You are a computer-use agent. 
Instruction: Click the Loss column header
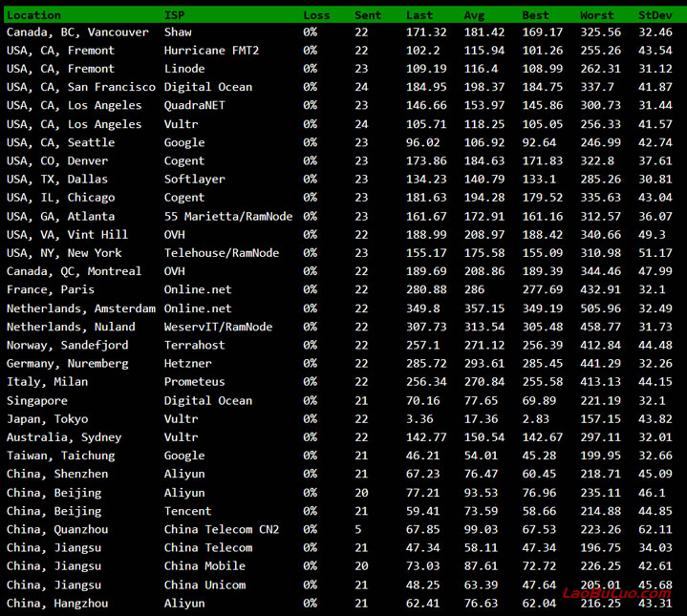tap(316, 15)
